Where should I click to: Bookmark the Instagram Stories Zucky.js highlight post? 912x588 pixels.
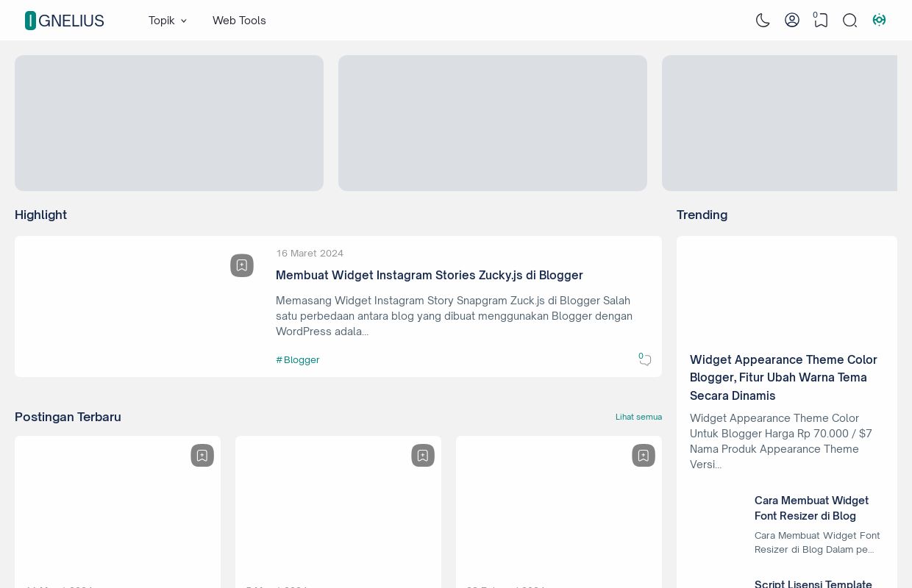pyautogui.click(x=242, y=265)
